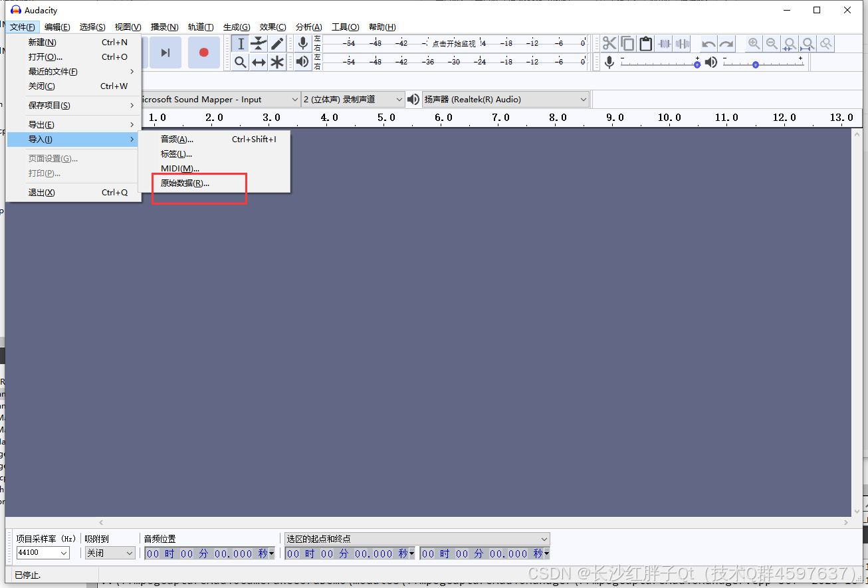Open the Tools (工具) menu
The image size is (868, 588).
pyautogui.click(x=345, y=27)
